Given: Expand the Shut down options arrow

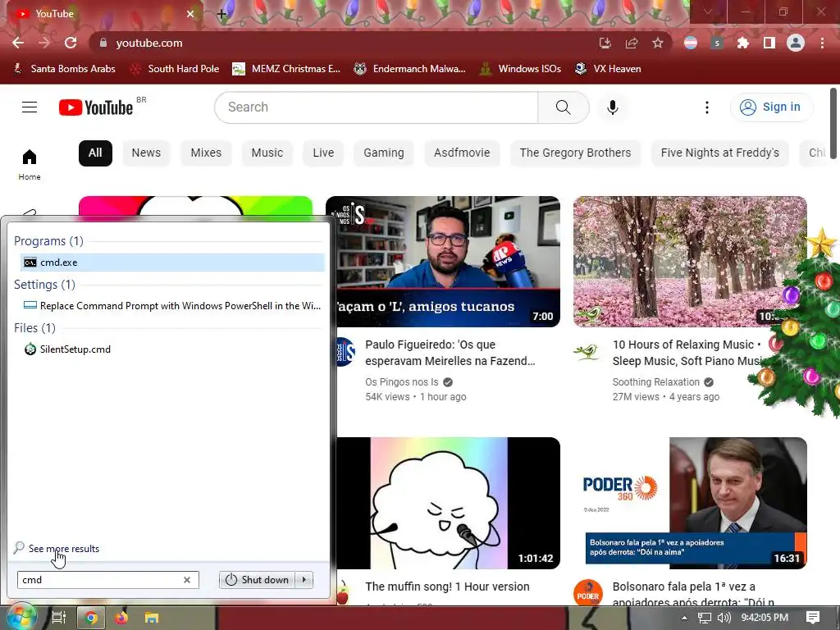Looking at the screenshot, I should (x=304, y=580).
